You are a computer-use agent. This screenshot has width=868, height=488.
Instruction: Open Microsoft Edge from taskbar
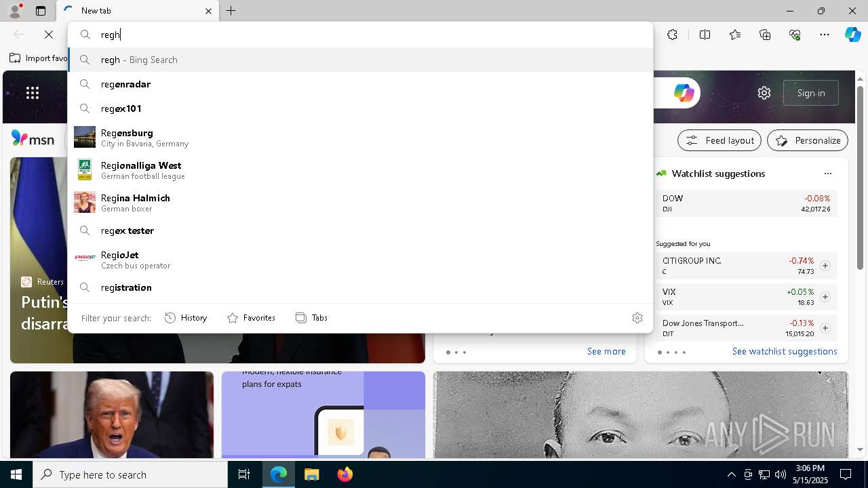[x=279, y=474]
